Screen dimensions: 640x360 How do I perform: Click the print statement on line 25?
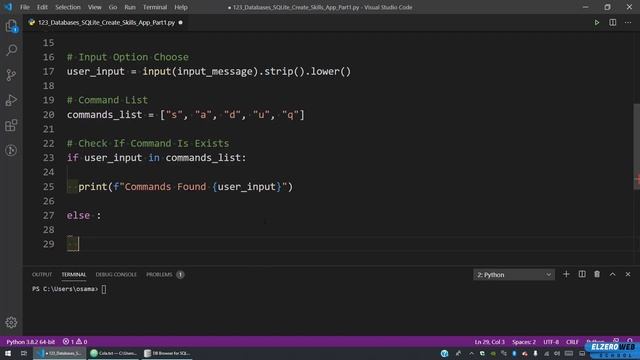(x=185, y=187)
